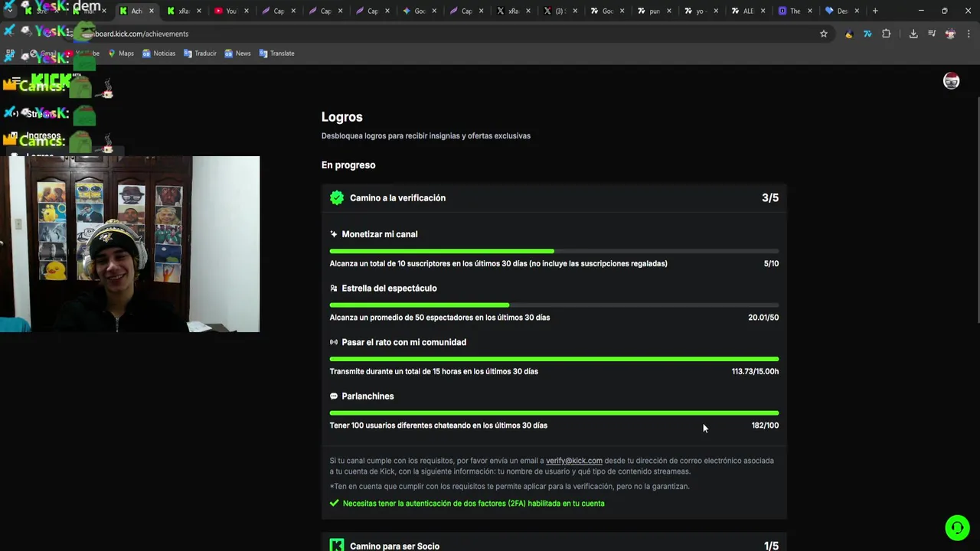Click the Pasar el rato progress bar
Viewport: 980px width, 551px height.
[554, 359]
